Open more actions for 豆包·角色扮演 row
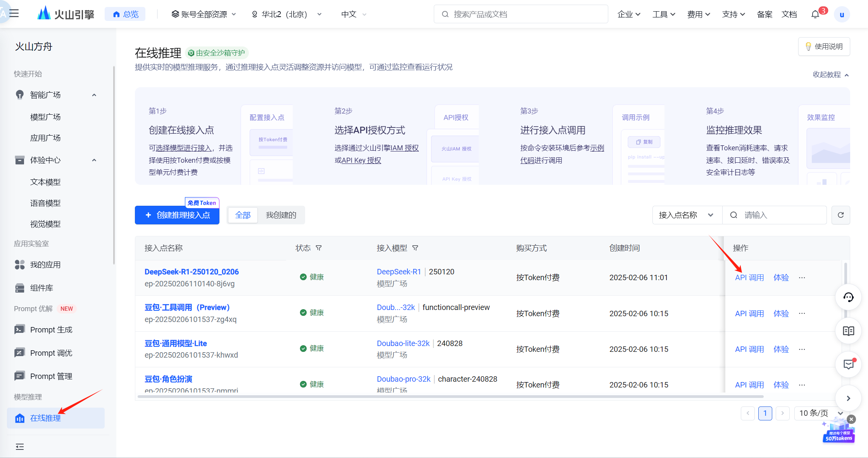 click(802, 385)
